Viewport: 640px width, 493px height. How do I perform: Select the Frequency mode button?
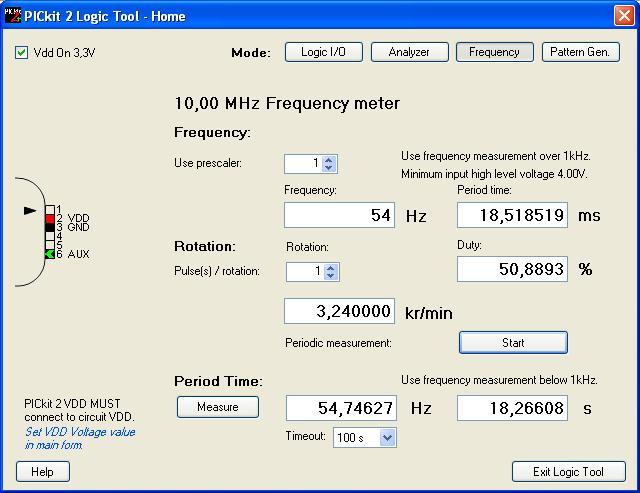[495, 52]
